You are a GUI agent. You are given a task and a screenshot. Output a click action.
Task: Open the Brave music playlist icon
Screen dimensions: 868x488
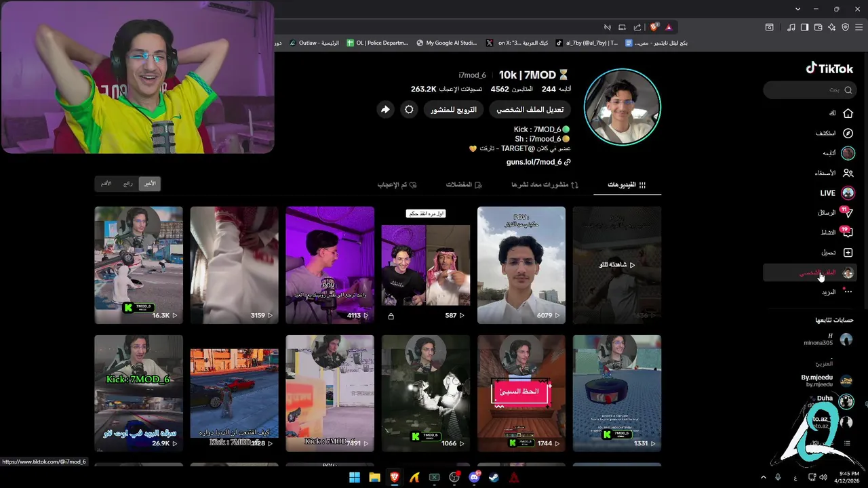[x=791, y=27]
